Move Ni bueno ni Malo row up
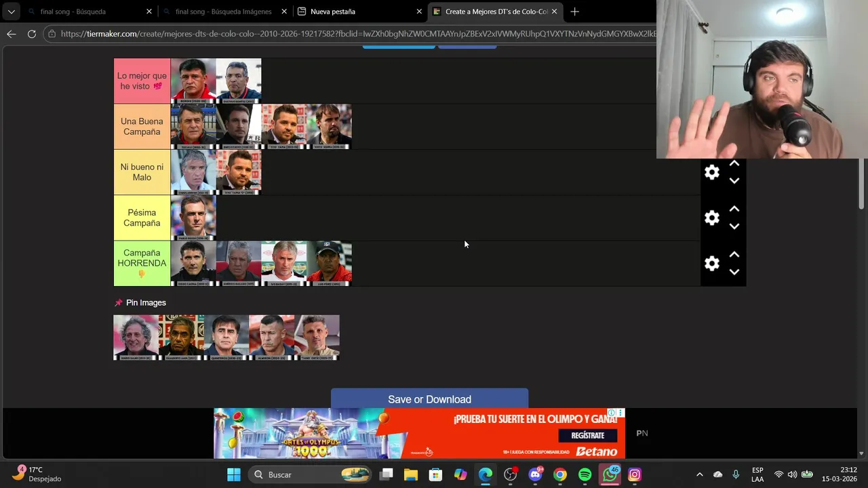868x488 pixels. 734,164
